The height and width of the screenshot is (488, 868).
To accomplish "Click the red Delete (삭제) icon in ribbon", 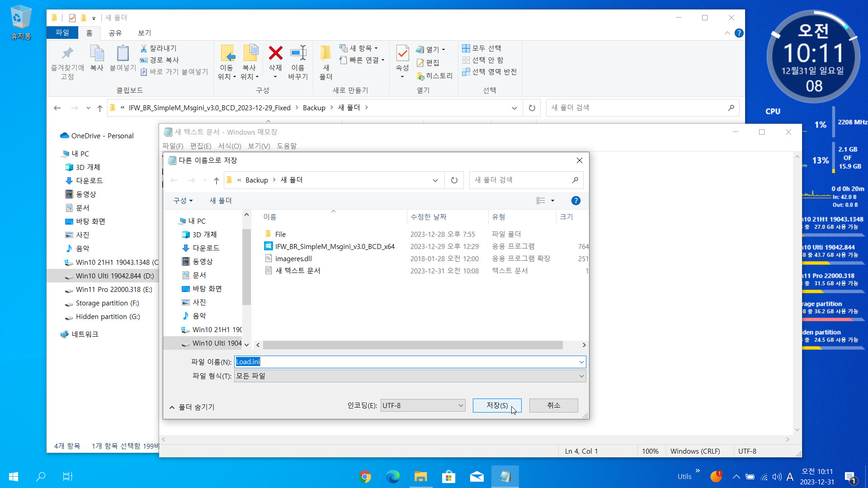I will (x=275, y=53).
